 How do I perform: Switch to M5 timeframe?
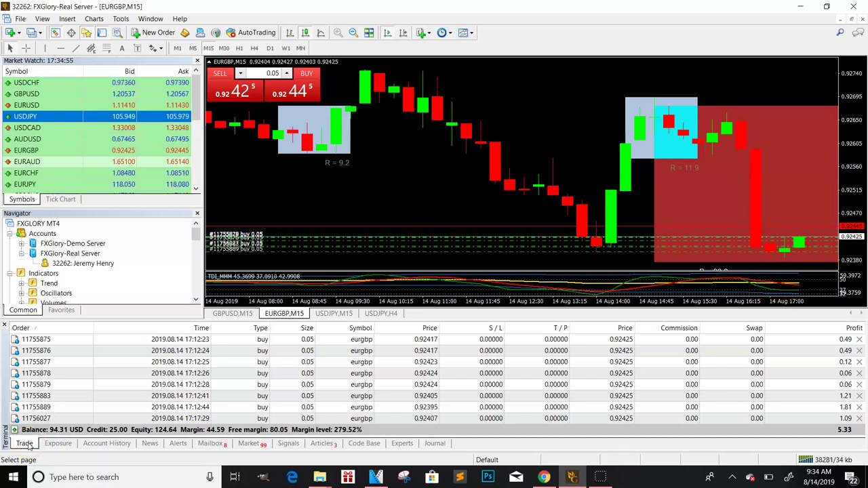point(193,48)
